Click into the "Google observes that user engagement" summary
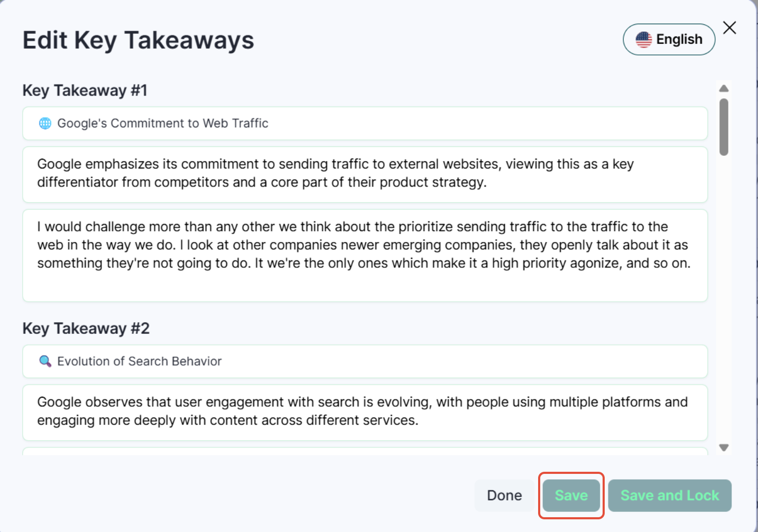This screenshot has height=532, width=758. 365,412
